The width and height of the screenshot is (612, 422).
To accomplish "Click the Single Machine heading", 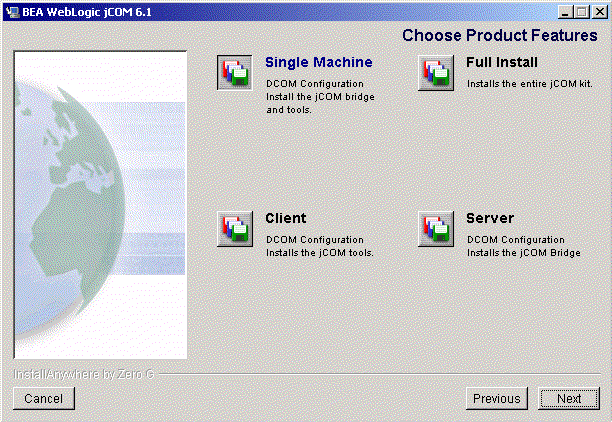I will point(318,62).
